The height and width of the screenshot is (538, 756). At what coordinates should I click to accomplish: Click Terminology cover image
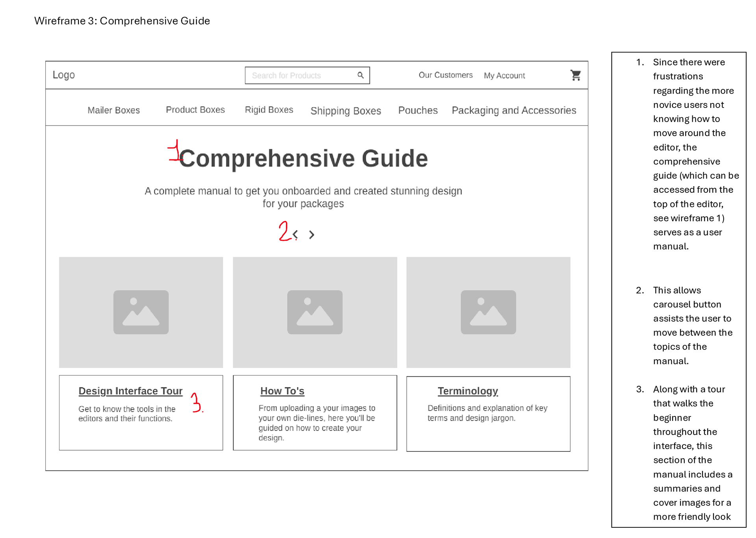tap(488, 312)
